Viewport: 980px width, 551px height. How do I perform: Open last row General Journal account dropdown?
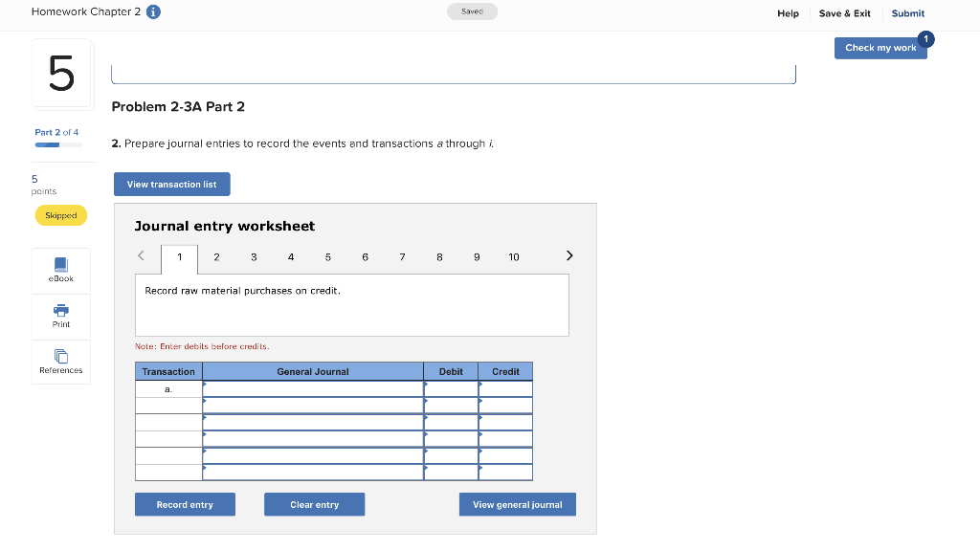click(x=313, y=473)
